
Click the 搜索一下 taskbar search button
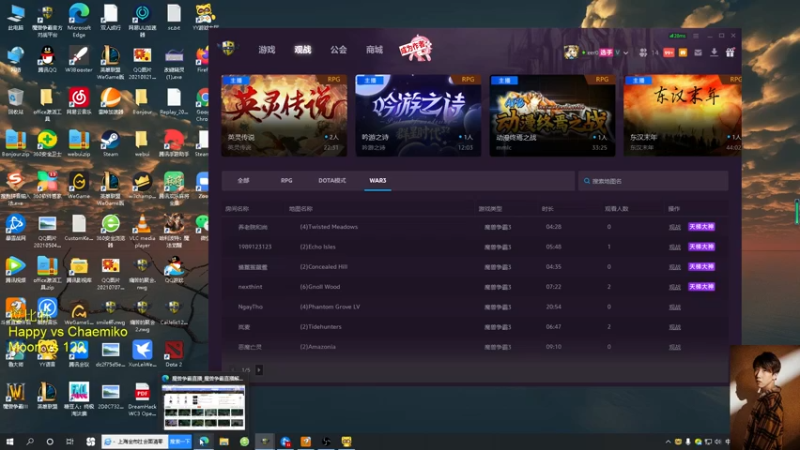(x=180, y=442)
